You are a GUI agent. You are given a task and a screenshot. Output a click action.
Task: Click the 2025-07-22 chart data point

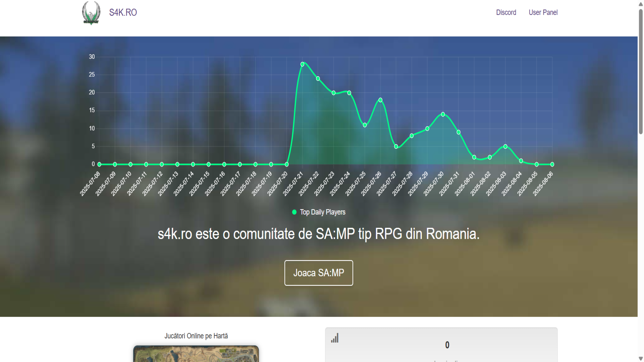318,79
